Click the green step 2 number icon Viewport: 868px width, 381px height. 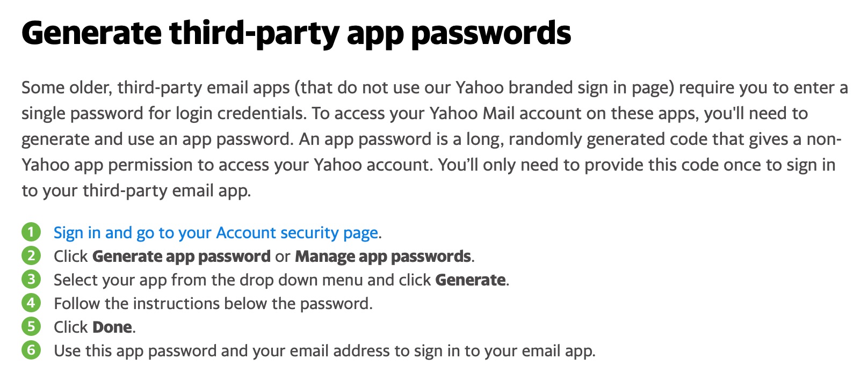pyautogui.click(x=31, y=256)
